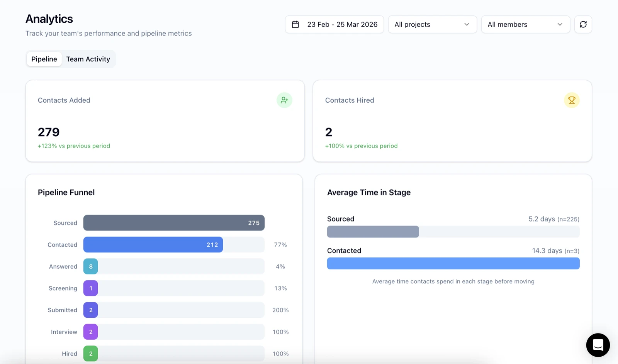This screenshot has width=618, height=364.
Task: Click the Contacted bar showing 212
Action: tap(153, 244)
